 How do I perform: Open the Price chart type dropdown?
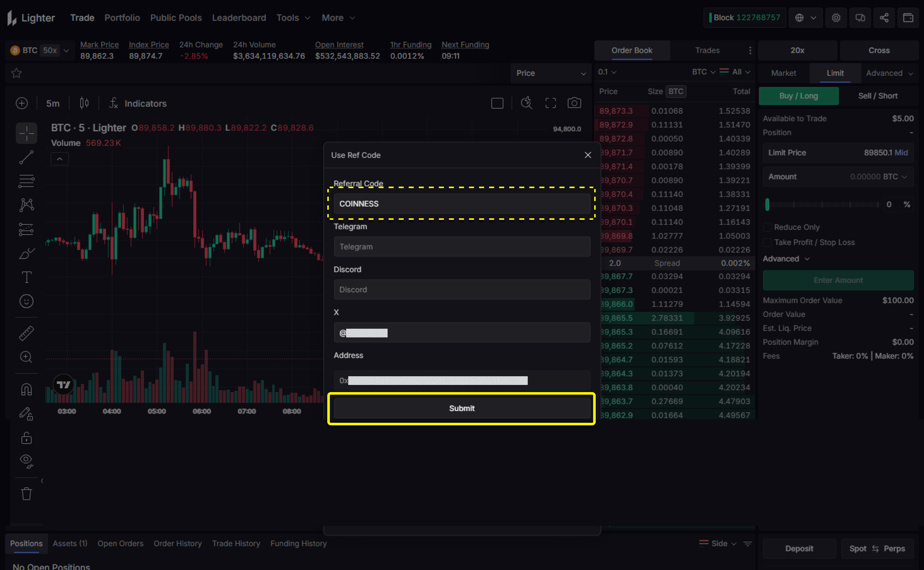[551, 73]
